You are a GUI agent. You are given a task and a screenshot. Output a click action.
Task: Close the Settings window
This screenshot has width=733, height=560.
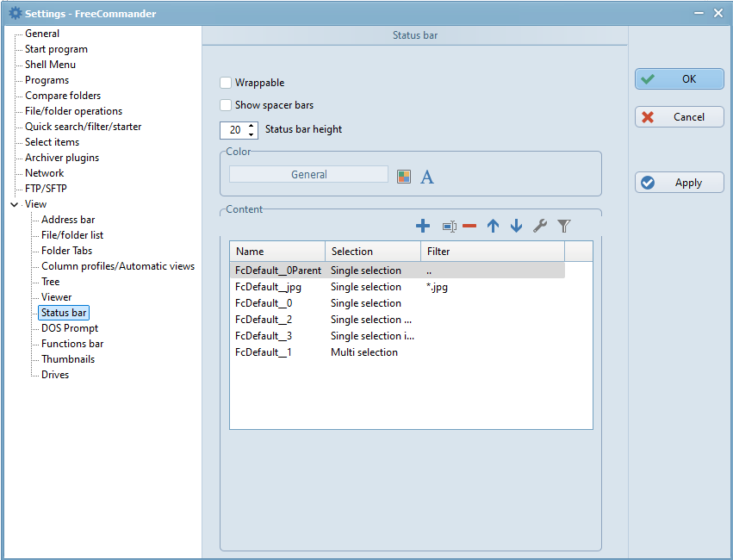tap(718, 13)
